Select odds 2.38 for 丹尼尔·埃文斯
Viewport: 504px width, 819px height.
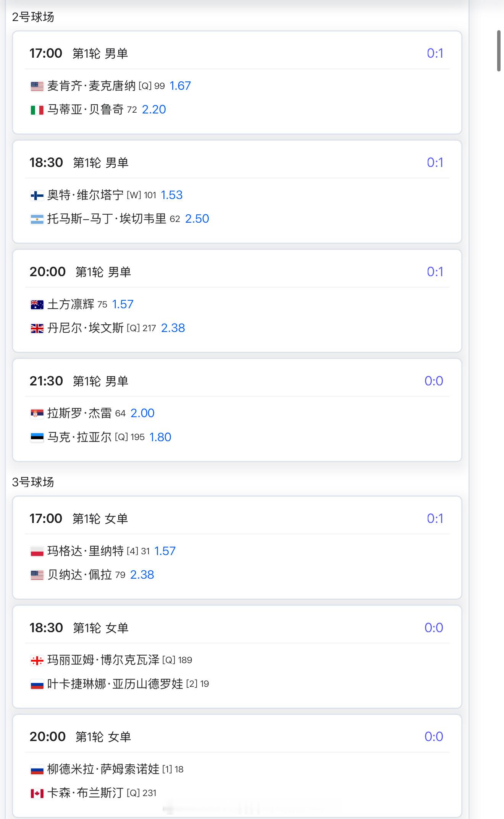[173, 328]
